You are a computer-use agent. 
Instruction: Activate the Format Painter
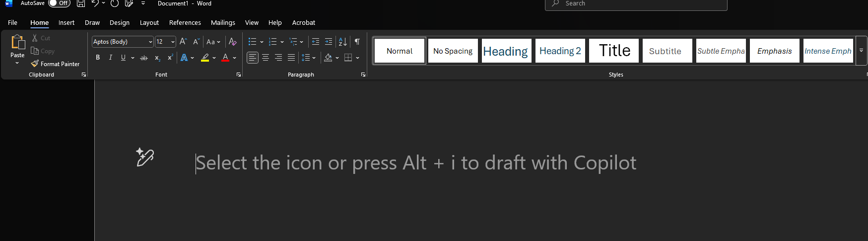(x=55, y=64)
